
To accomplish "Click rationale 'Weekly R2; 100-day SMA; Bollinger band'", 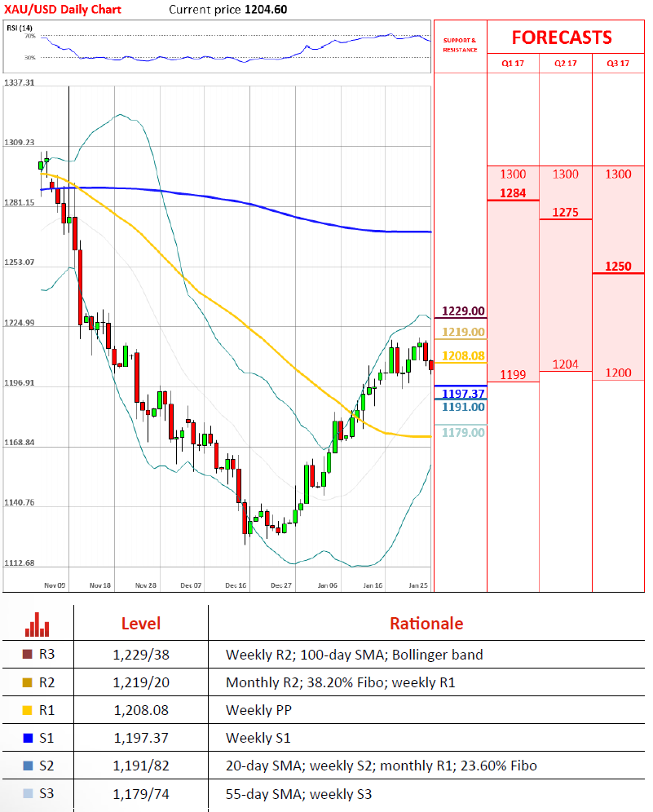I will [x=354, y=655].
